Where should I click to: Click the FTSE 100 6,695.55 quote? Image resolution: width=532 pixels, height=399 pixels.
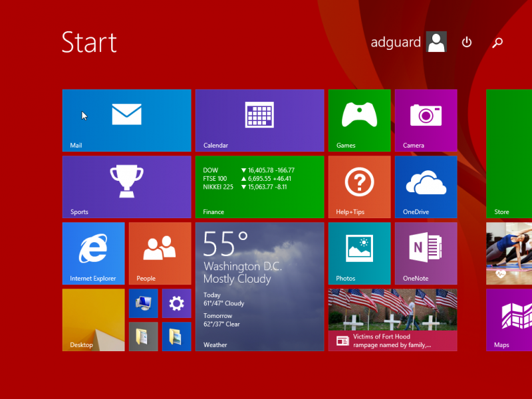(247, 179)
